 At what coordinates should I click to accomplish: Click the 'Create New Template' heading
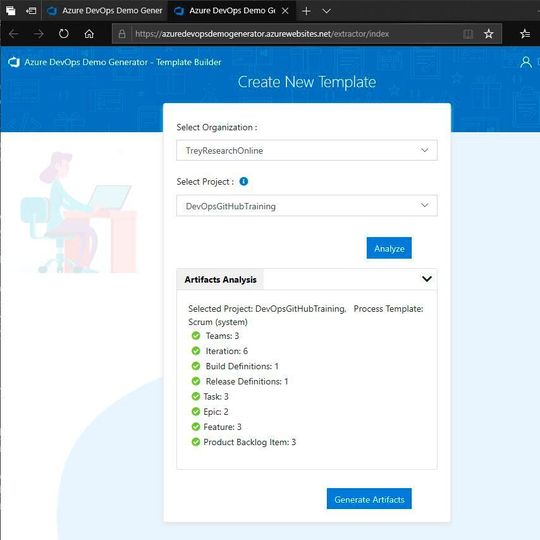307,82
